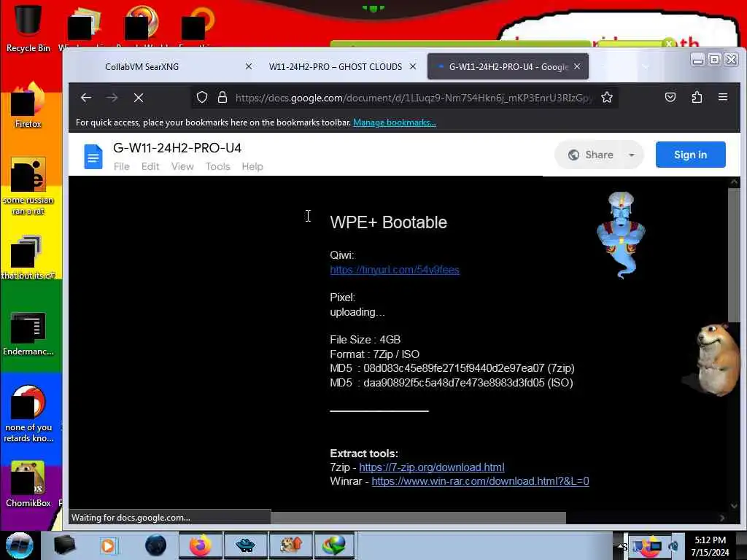Select the G-W11-24H2-PRO-U4 Google tab
The width and height of the screenshot is (747, 560).
[x=508, y=66]
